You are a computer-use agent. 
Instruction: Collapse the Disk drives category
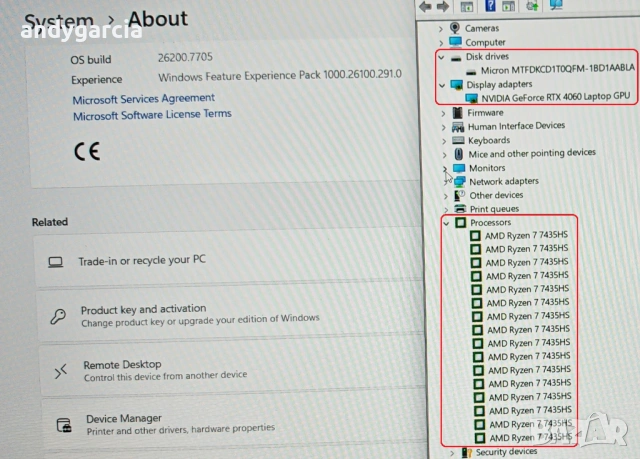tap(442, 57)
